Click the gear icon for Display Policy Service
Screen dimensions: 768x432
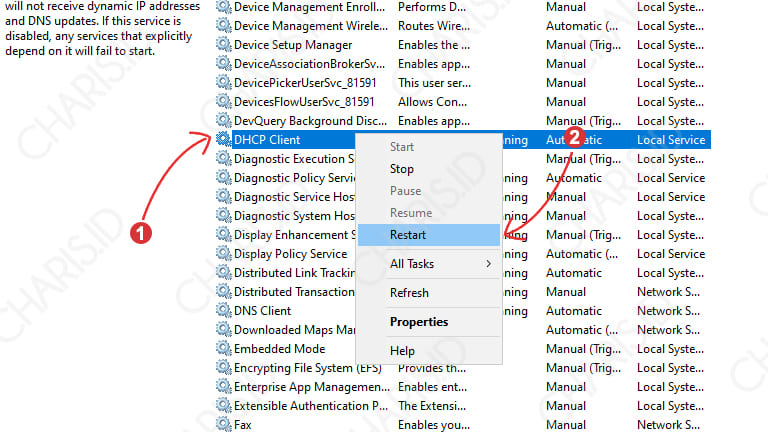pyautogui.click(x=224, y=254)
